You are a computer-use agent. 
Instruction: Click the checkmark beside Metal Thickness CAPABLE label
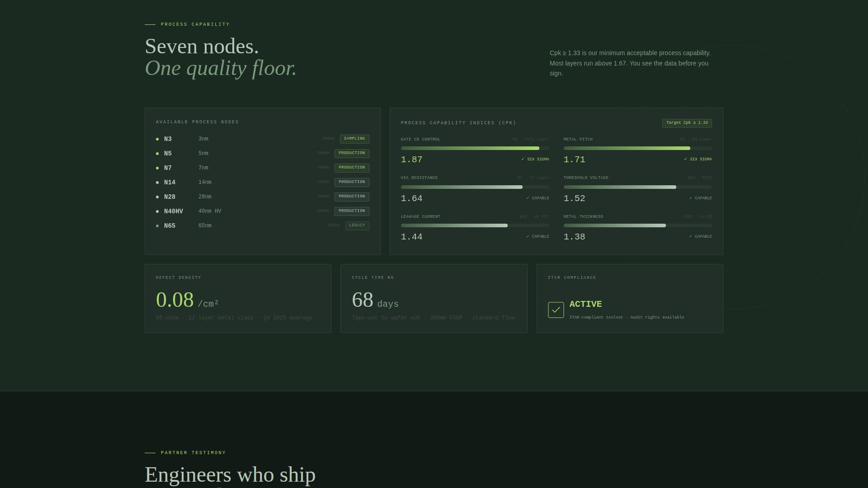click(690, 236)
